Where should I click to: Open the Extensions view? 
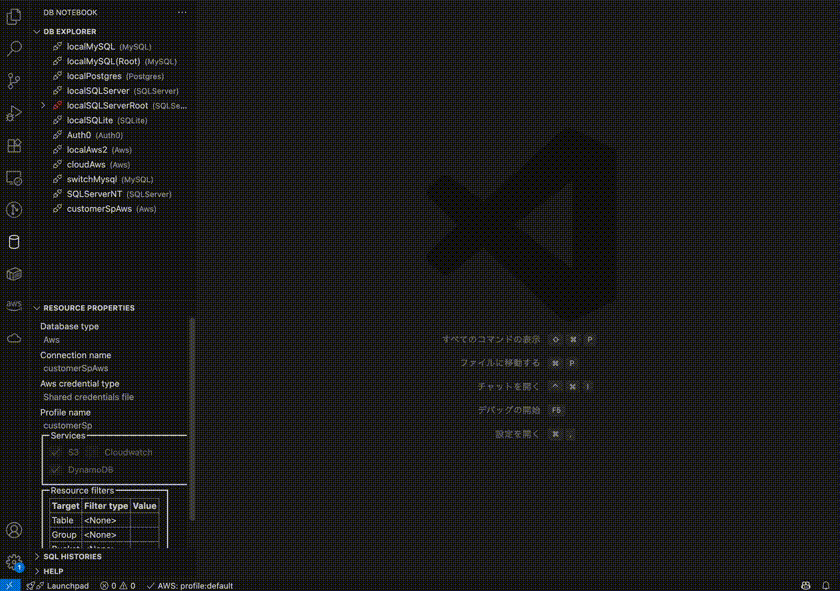point(14,145)
